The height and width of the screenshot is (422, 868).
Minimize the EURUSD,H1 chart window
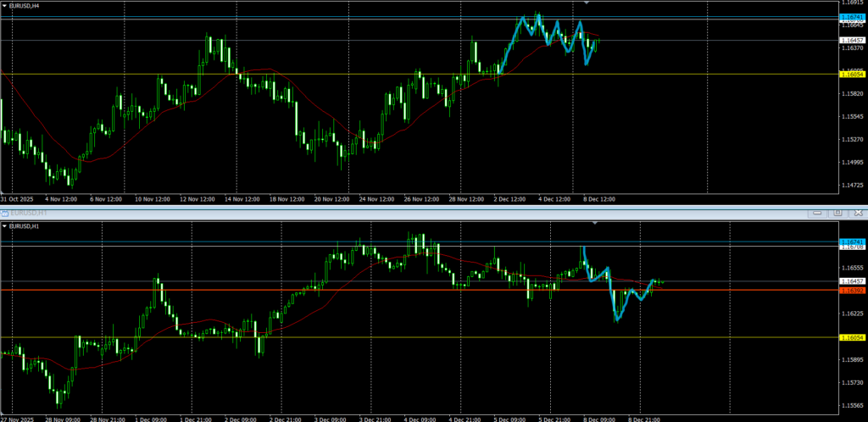click(x=816, y=212)
